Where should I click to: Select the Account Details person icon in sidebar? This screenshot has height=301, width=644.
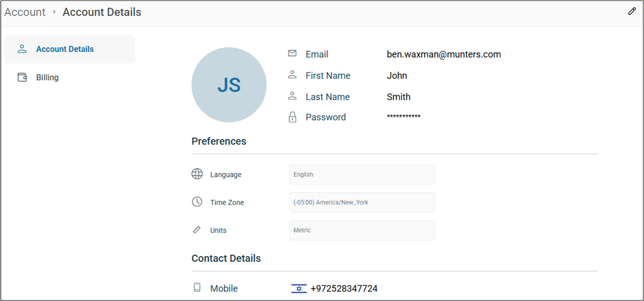(22, 49)
